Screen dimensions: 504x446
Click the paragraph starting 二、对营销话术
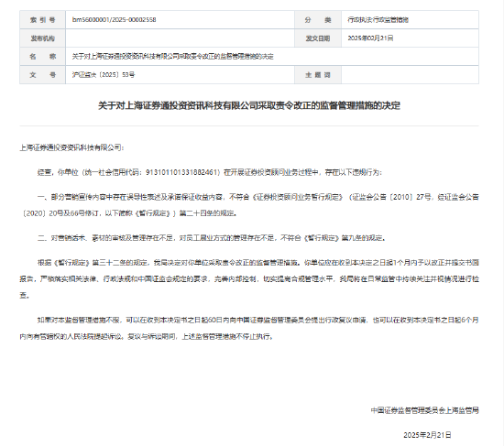coord(212,238)
